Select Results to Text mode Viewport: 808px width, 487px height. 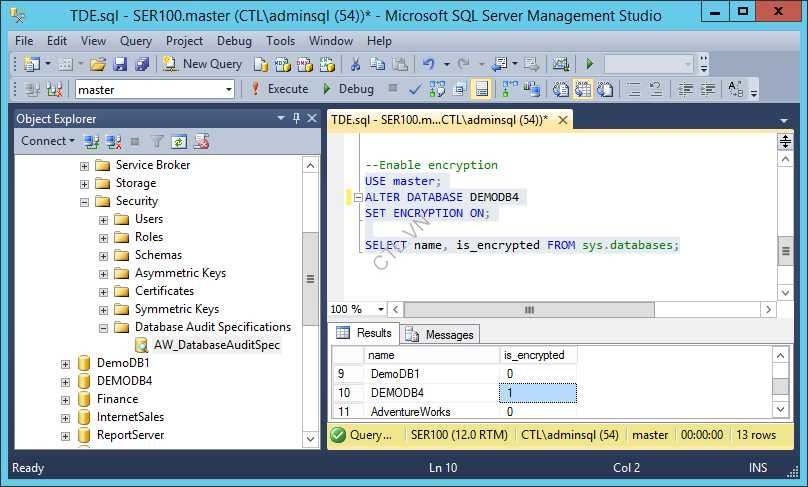click(x=561, y=90)
